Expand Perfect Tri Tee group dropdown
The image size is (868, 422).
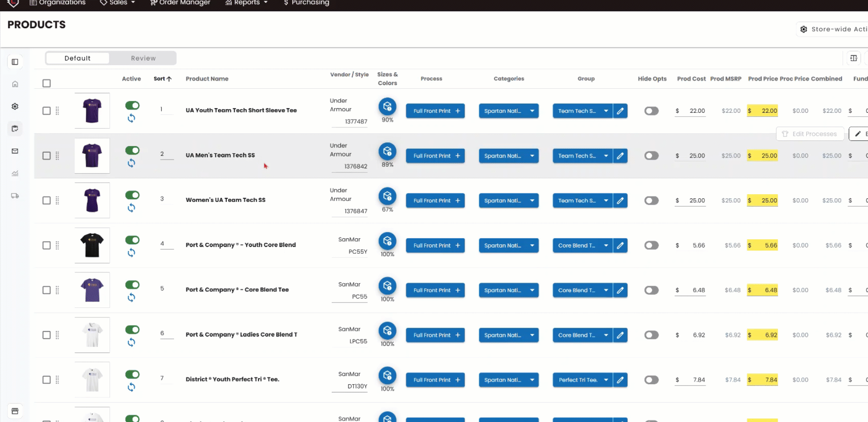(x=605, y=380)
